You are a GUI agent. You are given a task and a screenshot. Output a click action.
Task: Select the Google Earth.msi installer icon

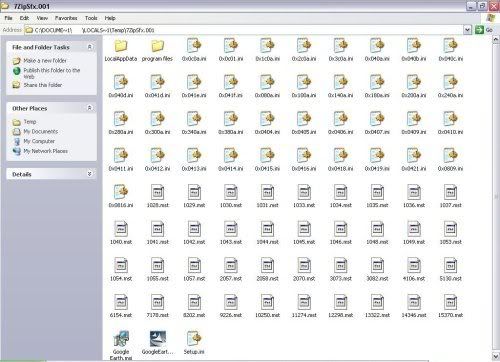pyautogui.click(x=121, y=339)
